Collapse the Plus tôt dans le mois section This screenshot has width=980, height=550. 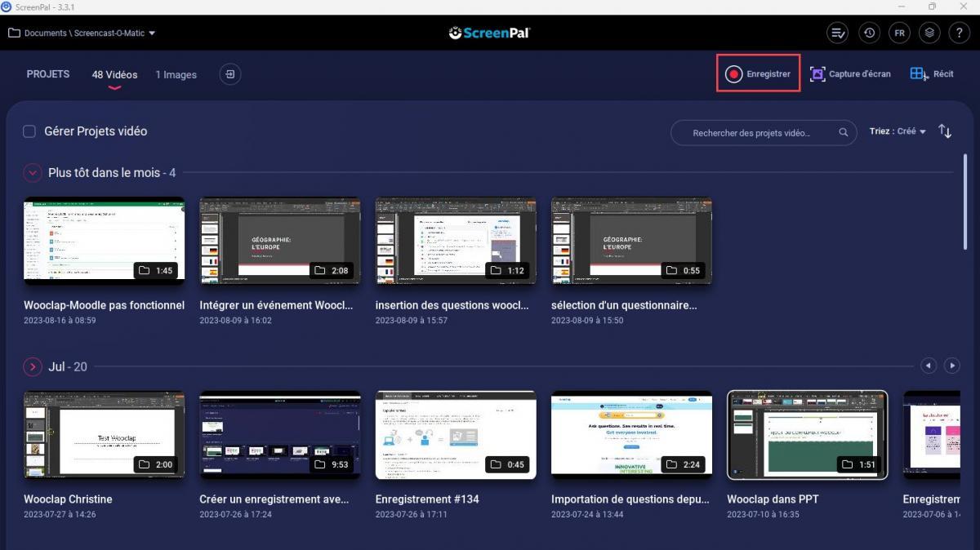33,173
